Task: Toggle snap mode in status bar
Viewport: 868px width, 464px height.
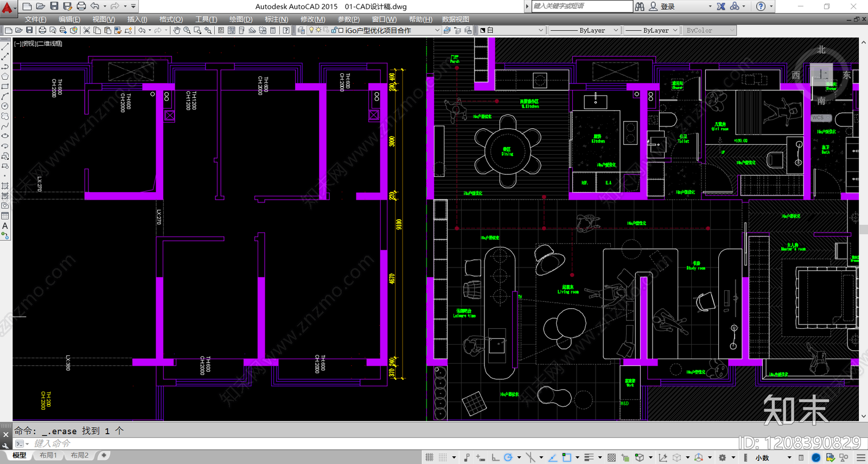Action: (x=443, y=457)
